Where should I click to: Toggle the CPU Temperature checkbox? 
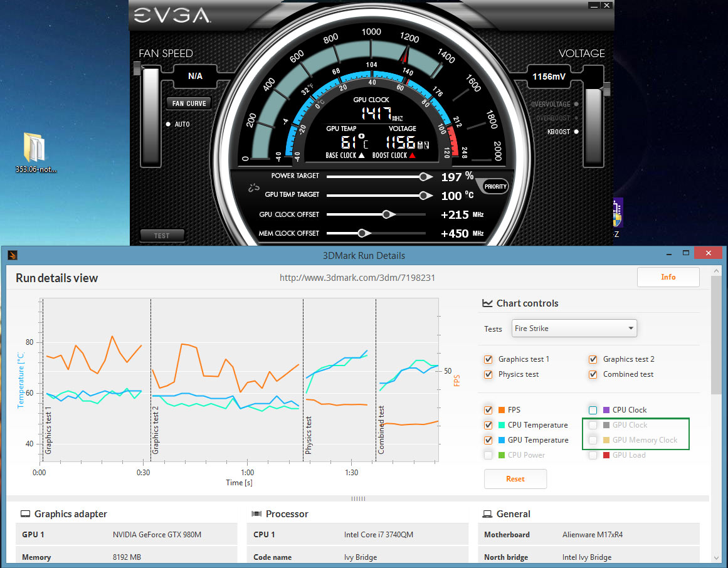(x=488, y=425)
